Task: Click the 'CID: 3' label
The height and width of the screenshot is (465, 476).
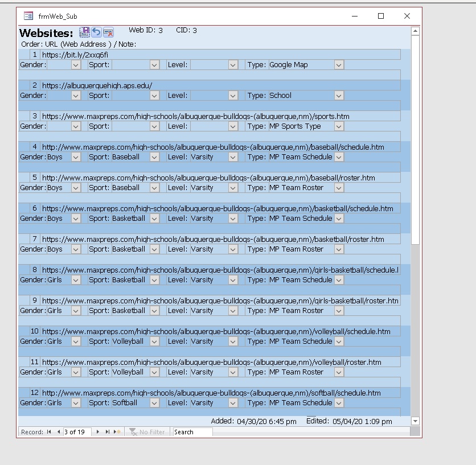Action: [x=186, y=30]
